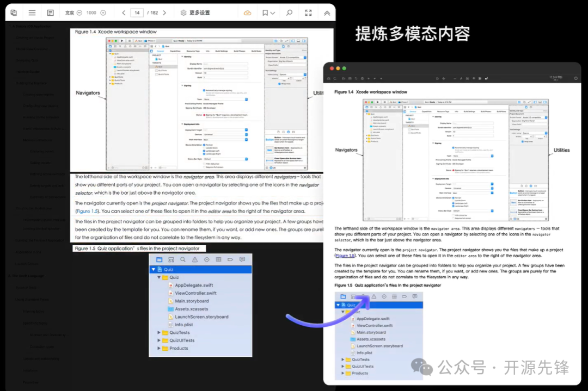Click the circle icon at right window toolbar end

pyautogui.click(x=575, y=78)
